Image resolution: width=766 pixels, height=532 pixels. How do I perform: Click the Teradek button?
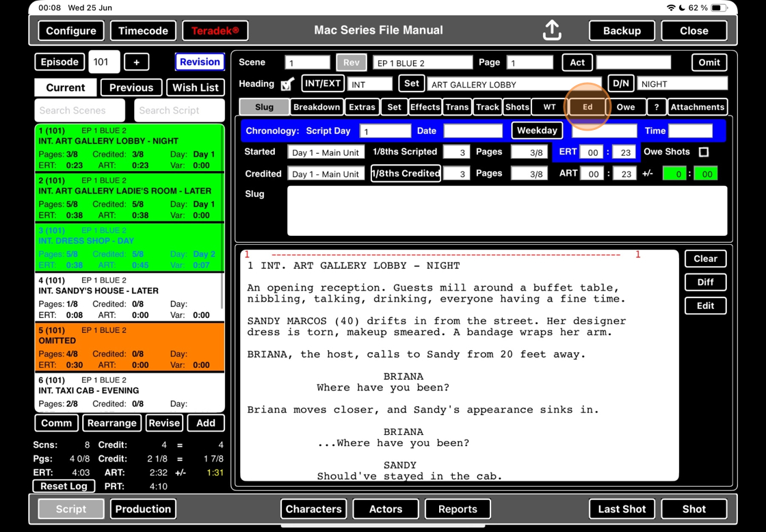(215, 31)
